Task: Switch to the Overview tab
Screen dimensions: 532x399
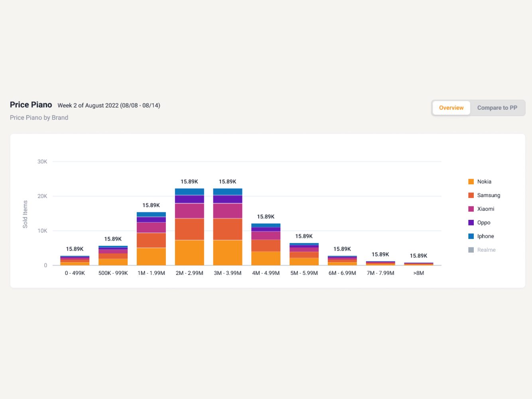Action: coord(451,108)
